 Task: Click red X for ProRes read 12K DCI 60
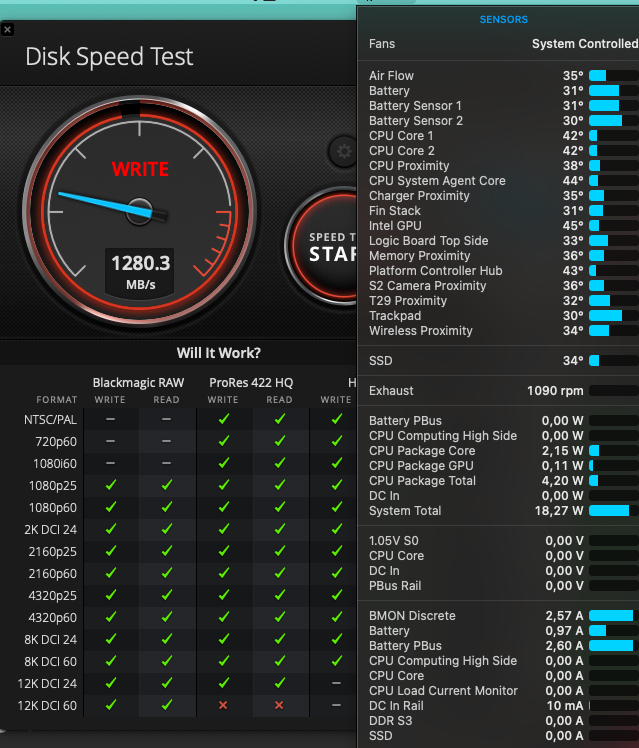point(279,705)
